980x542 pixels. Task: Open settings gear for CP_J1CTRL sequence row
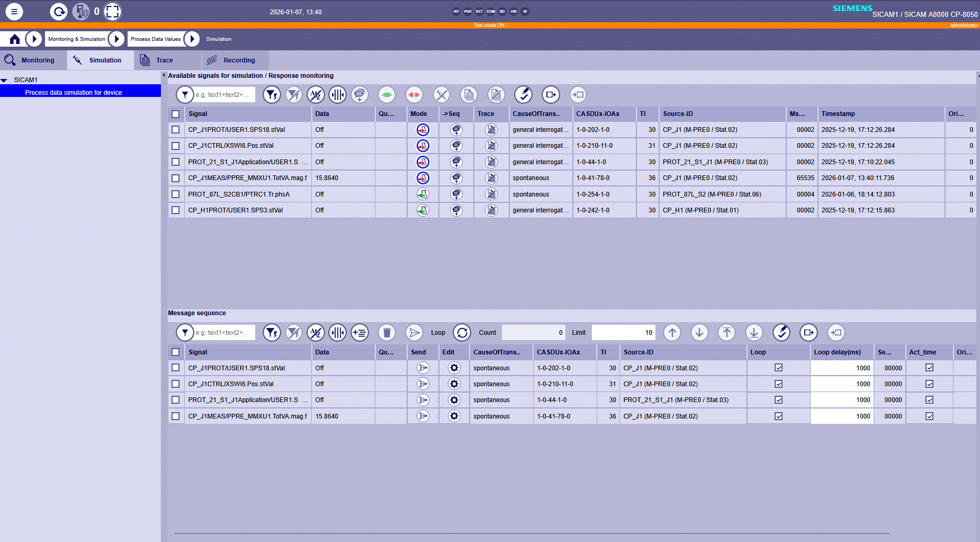tap(454, 384)
